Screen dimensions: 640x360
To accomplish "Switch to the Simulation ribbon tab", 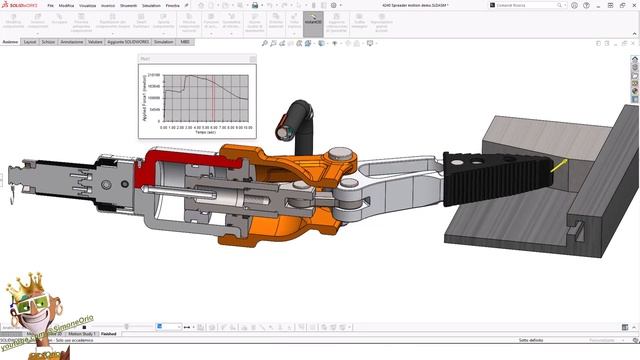I will pyautogui.click(x=163, y=42).
